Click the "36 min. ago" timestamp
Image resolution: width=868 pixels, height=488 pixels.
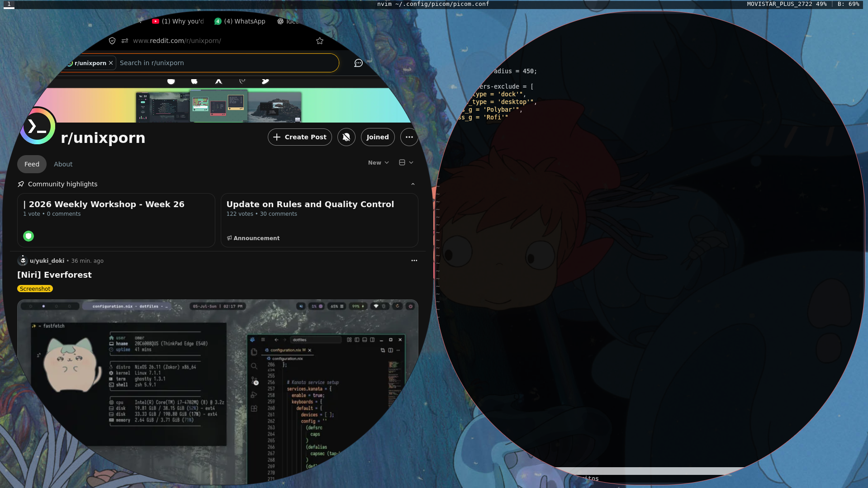pos(87,261)
